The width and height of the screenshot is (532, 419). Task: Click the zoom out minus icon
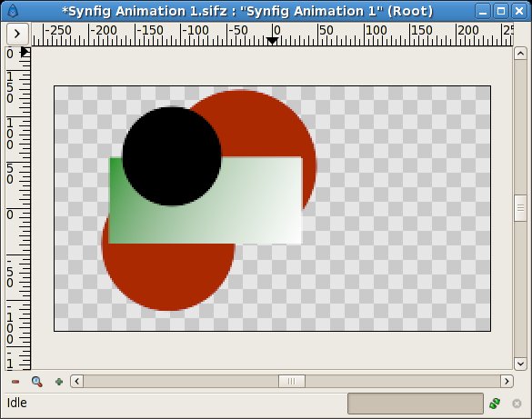[x=15, y=382]
